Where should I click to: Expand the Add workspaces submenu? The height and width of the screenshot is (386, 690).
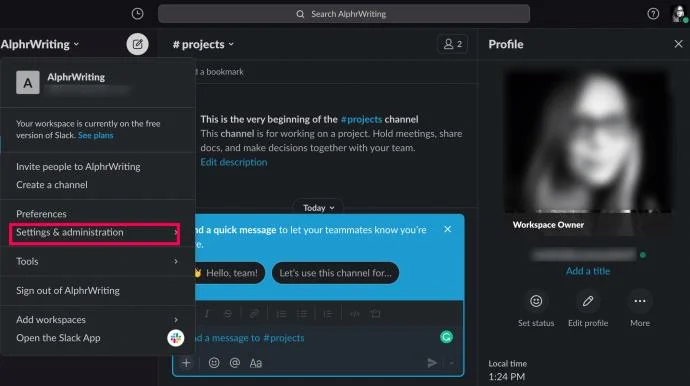pos(97,320)
